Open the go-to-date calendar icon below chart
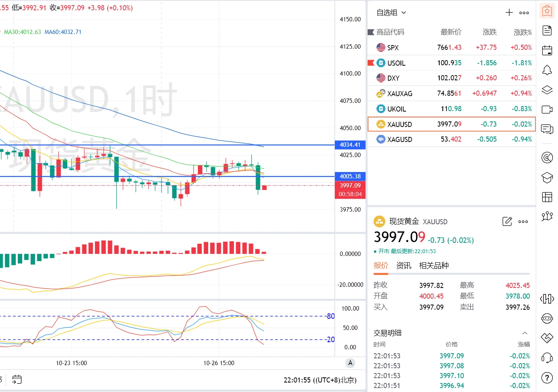Viewport: 558px width, 392px height. (x=17, y=380)
